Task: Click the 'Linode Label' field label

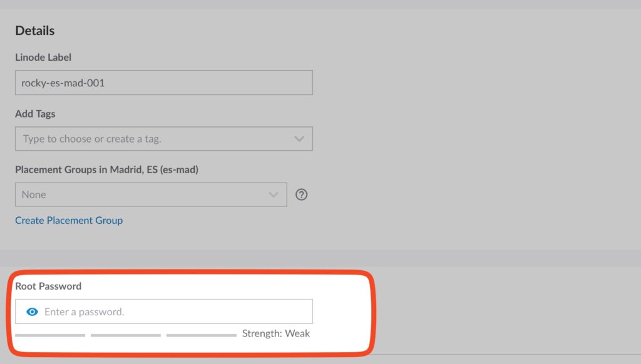Action: (43, 58)
